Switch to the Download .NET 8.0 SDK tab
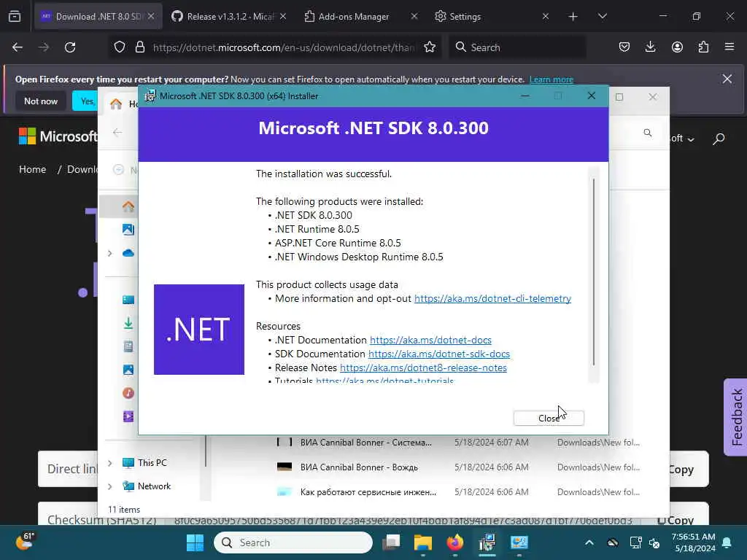Screen dimensions: 747x560 pos(98,16)
